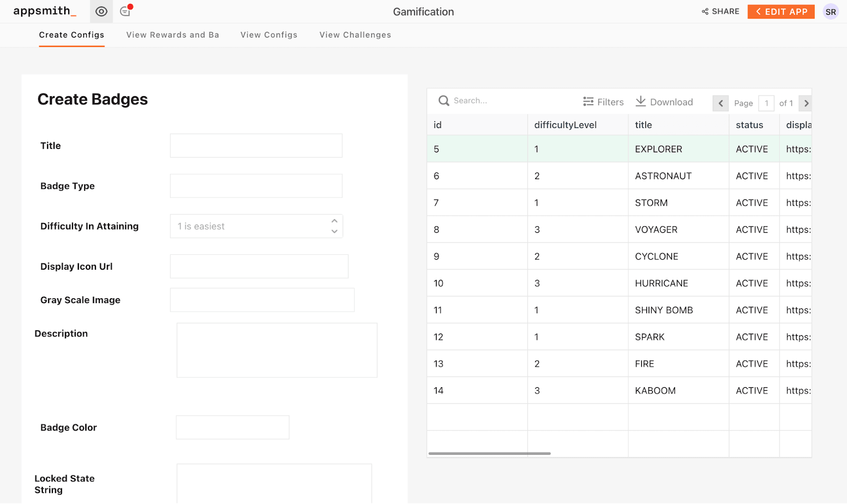Download the table data
The image size is (847, 504).
664,102
